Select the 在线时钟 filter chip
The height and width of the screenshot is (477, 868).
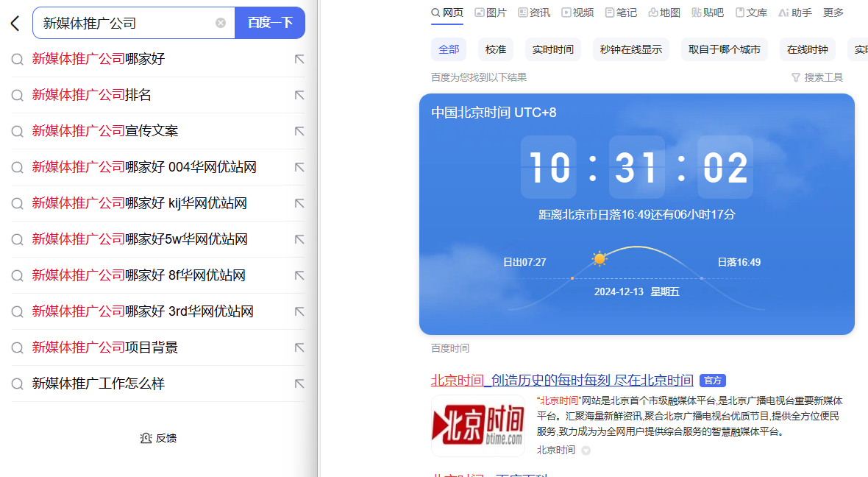(x=808, y=49)
